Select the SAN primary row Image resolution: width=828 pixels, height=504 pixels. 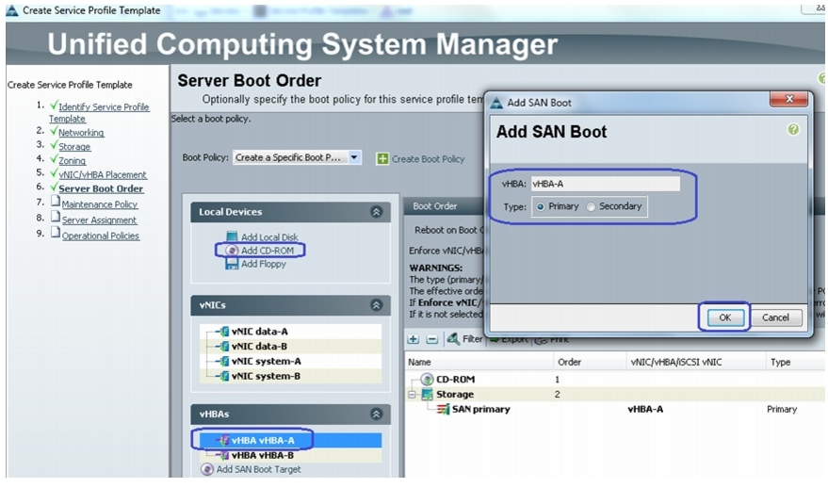click(x=615, y=409)
